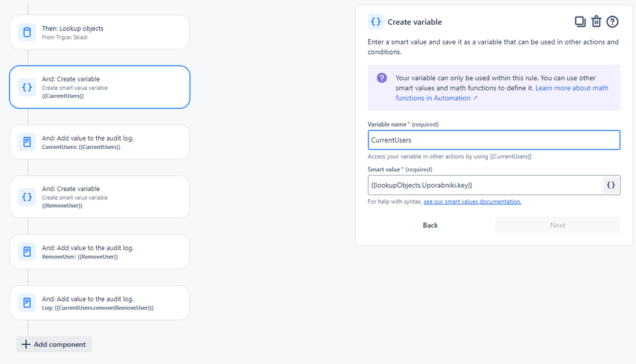Click the Back button
Screen dimensions: 636x364
(x=430, y=225)
